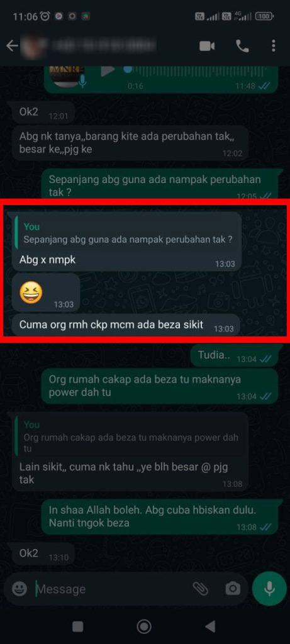Open camera from message bar
Screen dimensions: 290x644
(x=233, y=589)
